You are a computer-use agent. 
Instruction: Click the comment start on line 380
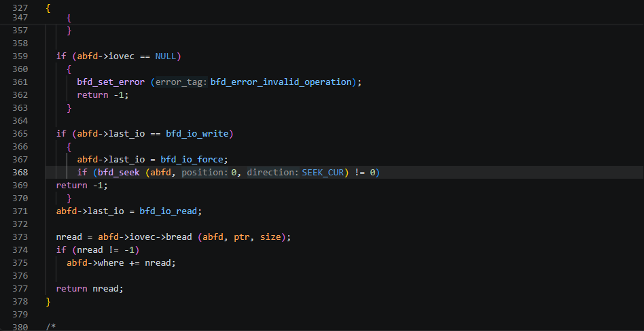[51, 327]
